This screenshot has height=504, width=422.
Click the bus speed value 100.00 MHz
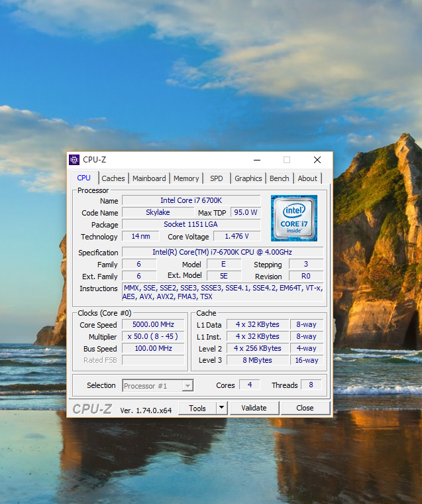tap(153, 348)
